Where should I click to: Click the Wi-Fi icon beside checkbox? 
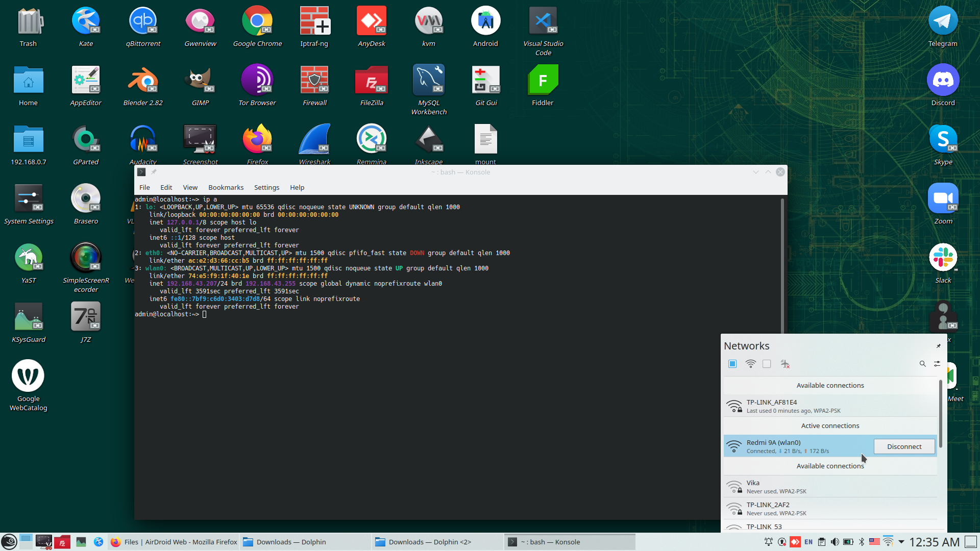(750, 364)
